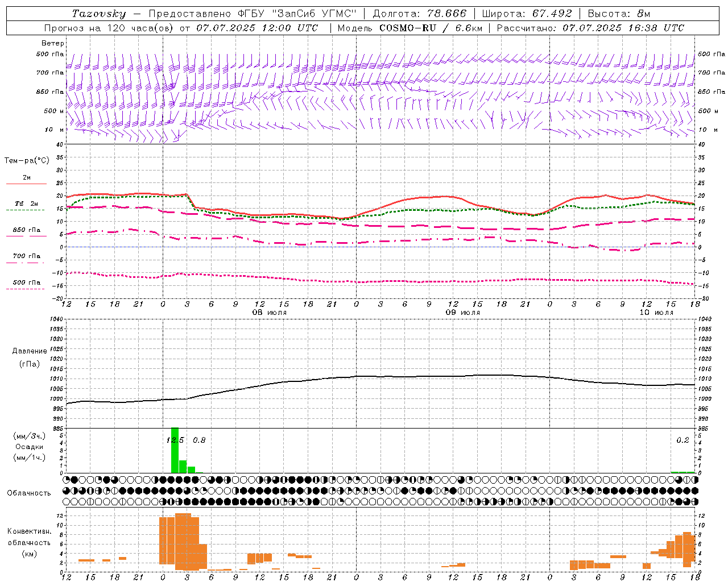Click the 'Давление' pressure label
Viewport: 728px width, 582px height.
29,351
